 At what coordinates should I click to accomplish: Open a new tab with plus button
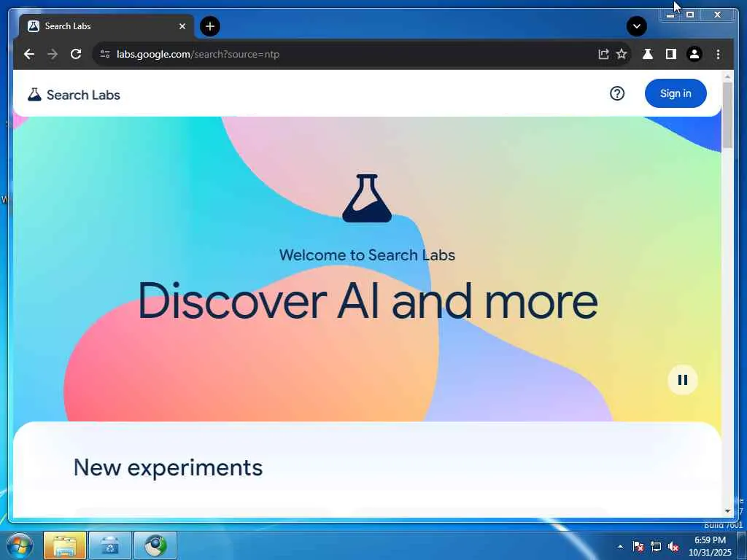click(x=210, y=26)
